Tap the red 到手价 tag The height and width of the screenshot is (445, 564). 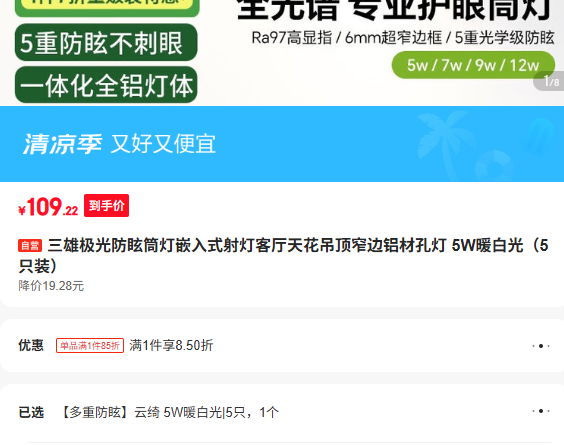coord(106,205)
